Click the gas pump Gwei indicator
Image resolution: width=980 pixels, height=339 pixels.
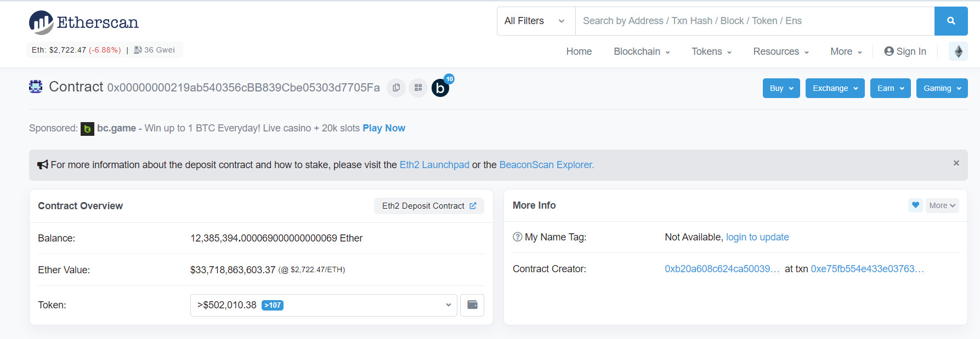click(x=154, y=50)
